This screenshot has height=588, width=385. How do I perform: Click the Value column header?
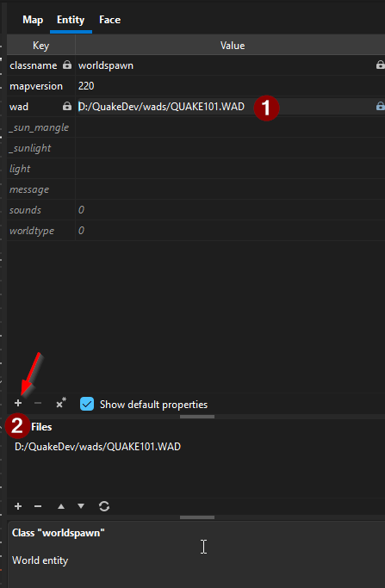pos(233,46)
